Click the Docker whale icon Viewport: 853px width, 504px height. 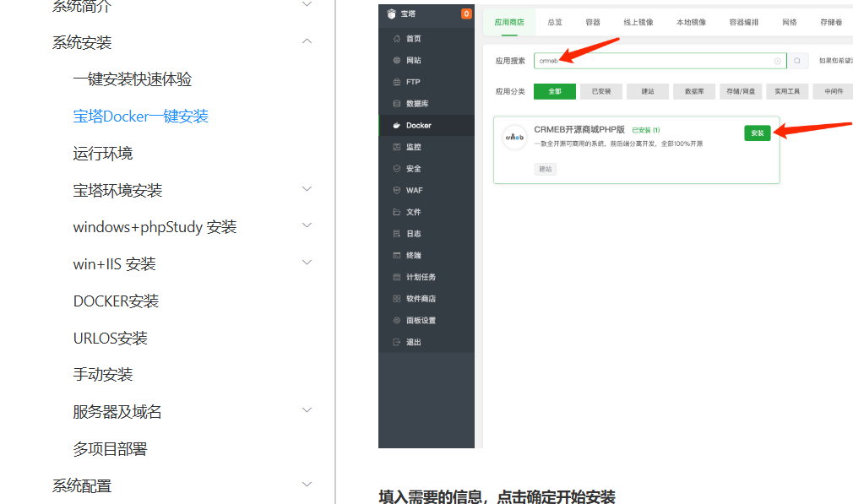tap(397, 125)
